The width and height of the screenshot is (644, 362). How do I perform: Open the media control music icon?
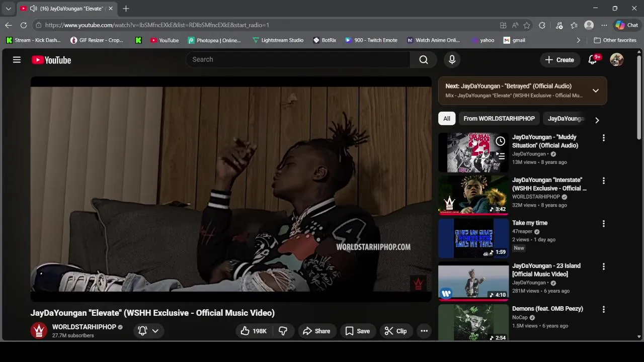tap(559, 25)
